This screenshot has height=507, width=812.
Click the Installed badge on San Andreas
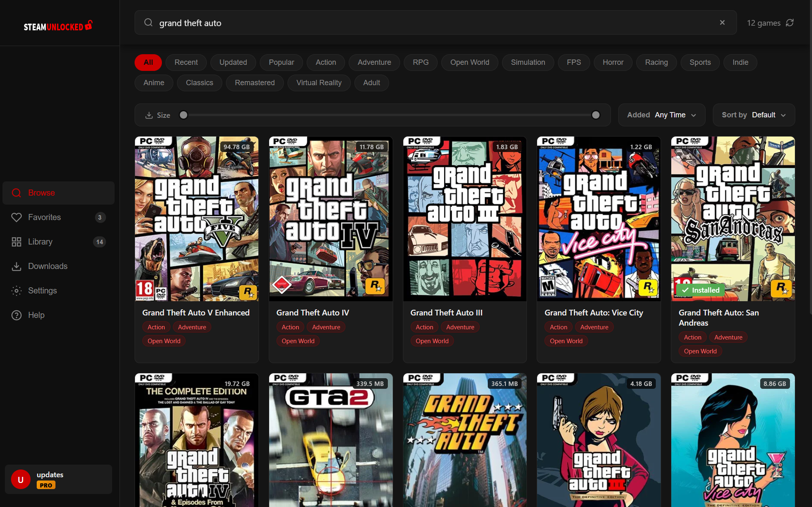tap(701, 290)
